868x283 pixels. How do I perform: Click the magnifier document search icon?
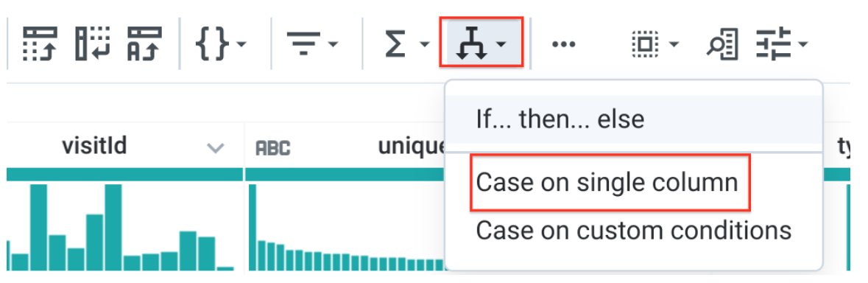click(722, 43)
